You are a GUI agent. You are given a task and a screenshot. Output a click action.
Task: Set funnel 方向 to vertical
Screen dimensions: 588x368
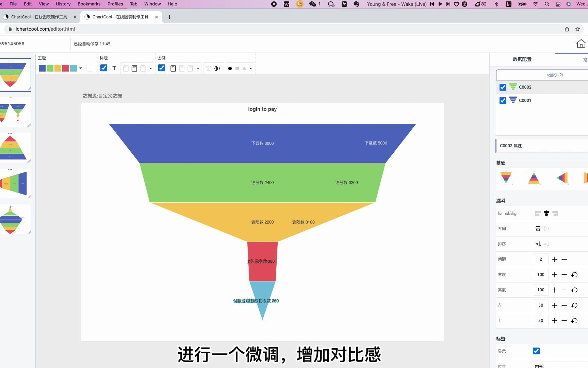click(538, 229)
